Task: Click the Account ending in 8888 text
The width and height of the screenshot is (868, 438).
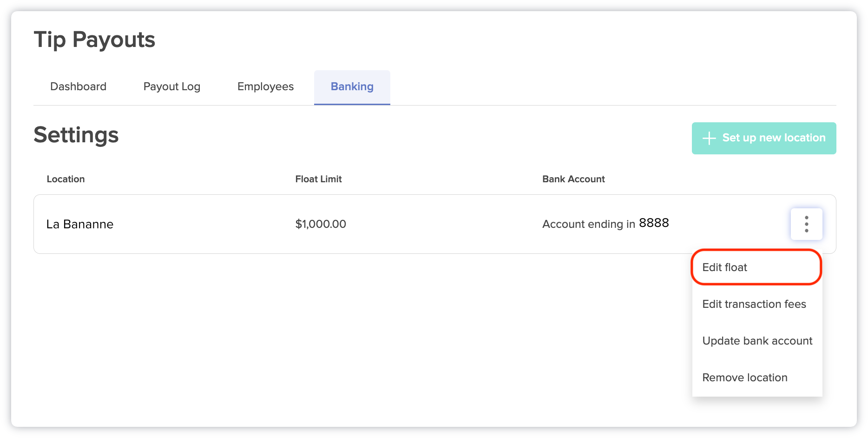Action: (605, 223)
